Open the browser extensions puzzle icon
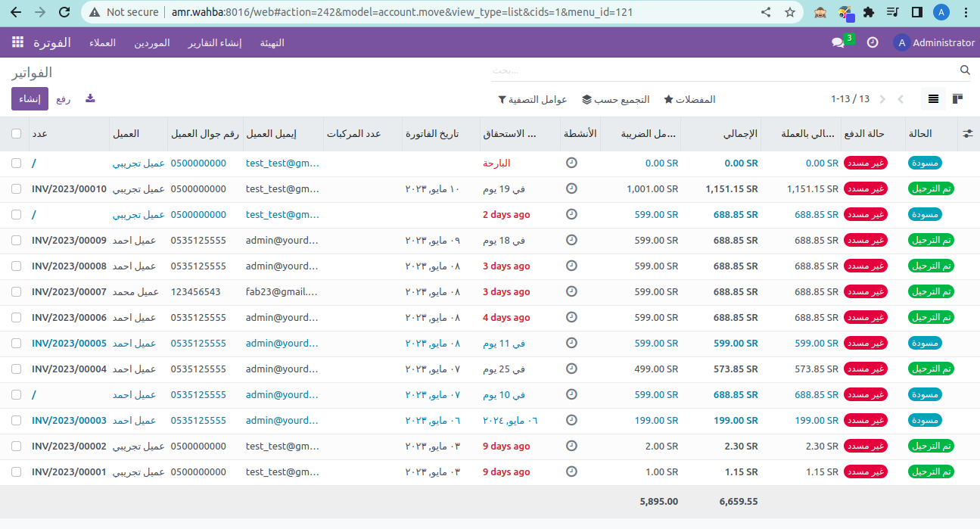The height and width of the screenshot is (529, 980). click(x=869, y=12)
